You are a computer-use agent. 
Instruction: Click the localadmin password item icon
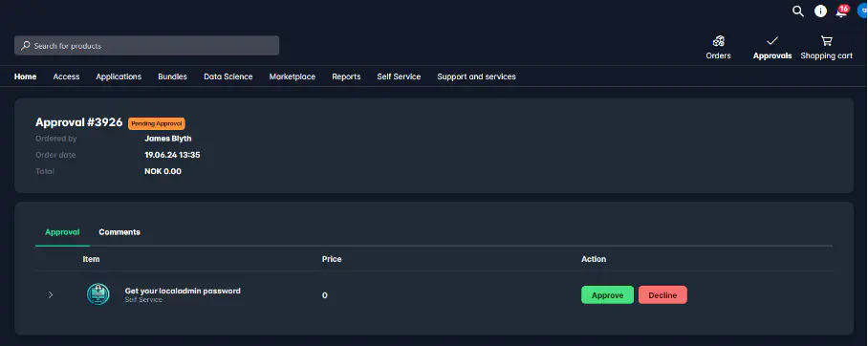(98, 294)
